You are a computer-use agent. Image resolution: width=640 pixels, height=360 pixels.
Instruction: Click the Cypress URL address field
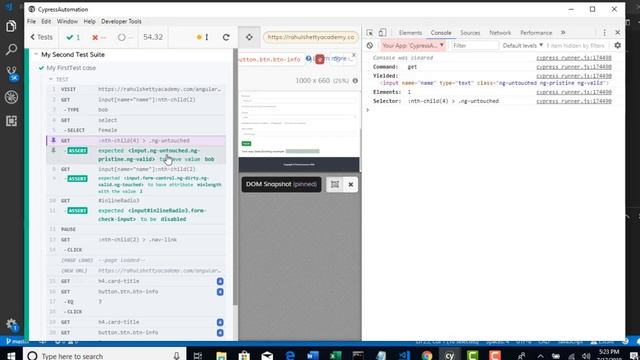click(x=311, y=37)
